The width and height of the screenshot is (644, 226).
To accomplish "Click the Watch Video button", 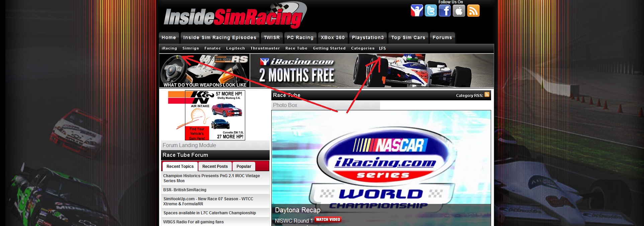I will [328, 220].
